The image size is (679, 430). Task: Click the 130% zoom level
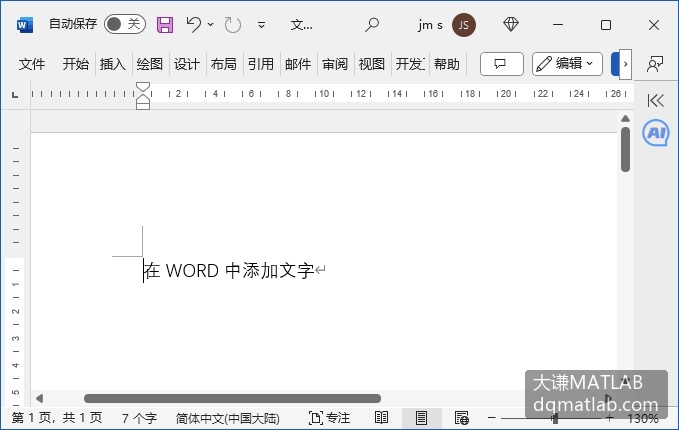[643, 418]
